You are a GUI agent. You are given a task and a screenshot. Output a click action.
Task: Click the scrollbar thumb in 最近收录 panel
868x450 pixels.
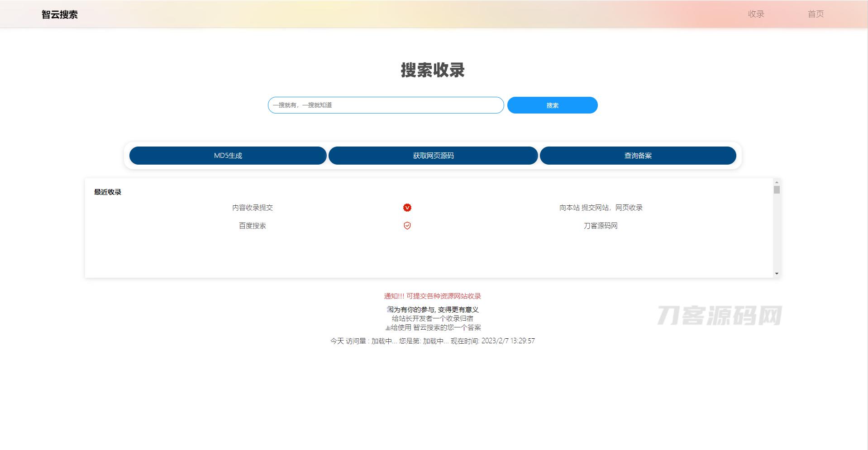(777, 190)
